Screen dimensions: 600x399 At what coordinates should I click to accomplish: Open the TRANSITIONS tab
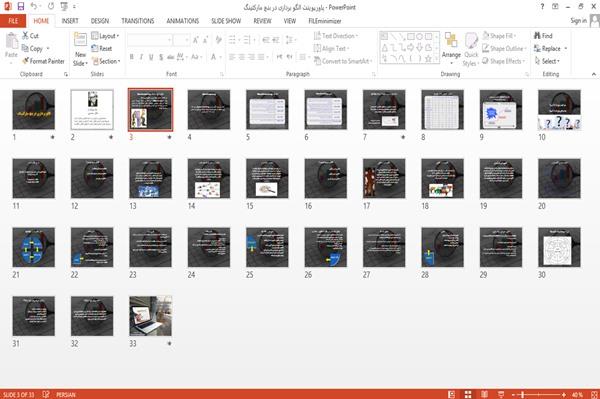(x=138, y=21)
